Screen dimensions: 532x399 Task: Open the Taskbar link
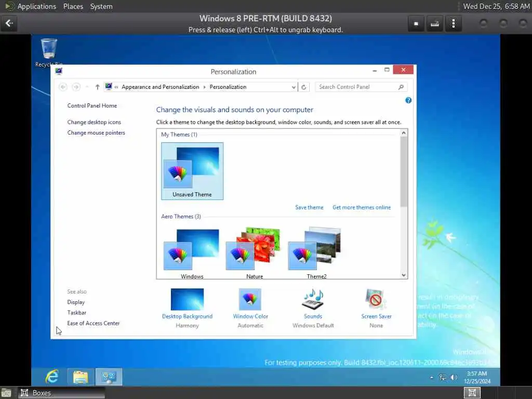[77, 312]
